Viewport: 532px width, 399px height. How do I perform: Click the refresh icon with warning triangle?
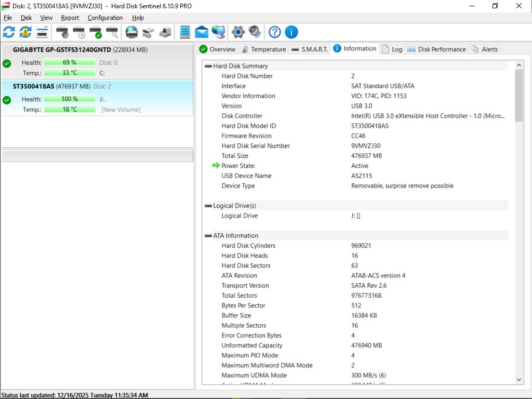point(25,32)
